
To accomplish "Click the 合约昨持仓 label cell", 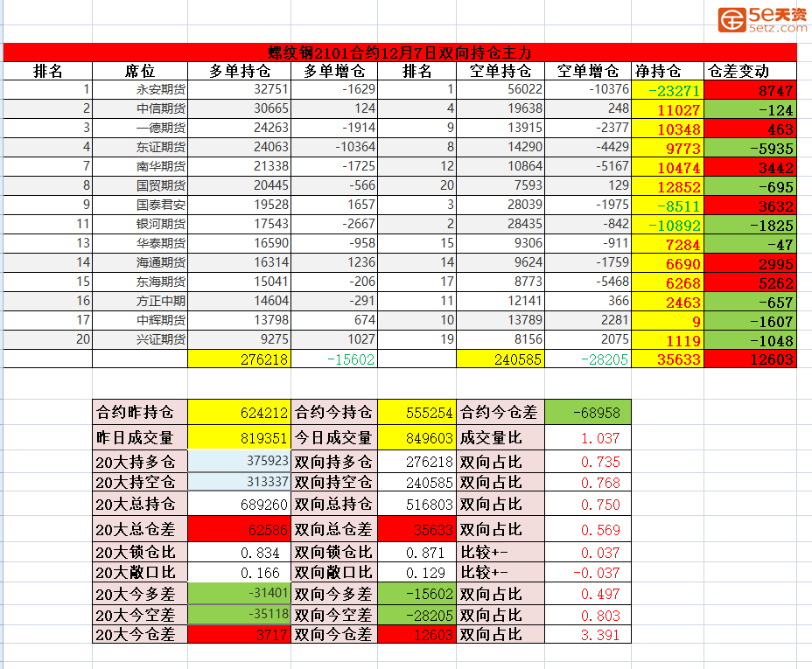I will 139,412.
